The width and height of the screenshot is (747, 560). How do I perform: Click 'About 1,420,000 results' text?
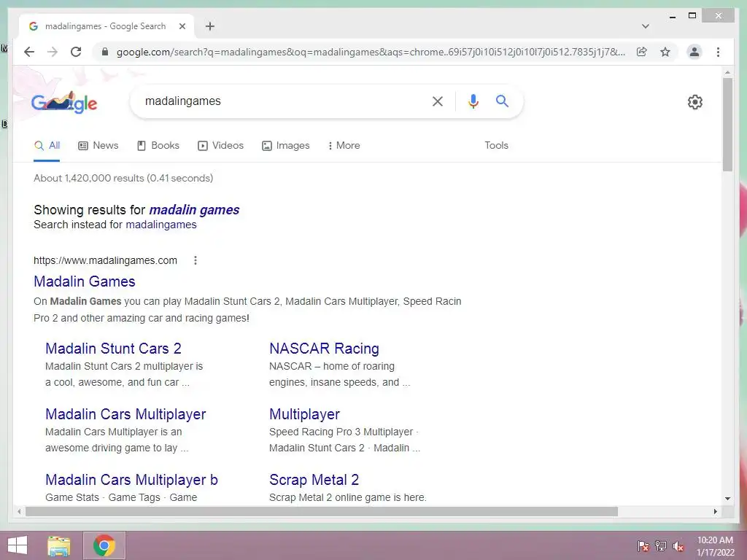[x=88, y=178]
